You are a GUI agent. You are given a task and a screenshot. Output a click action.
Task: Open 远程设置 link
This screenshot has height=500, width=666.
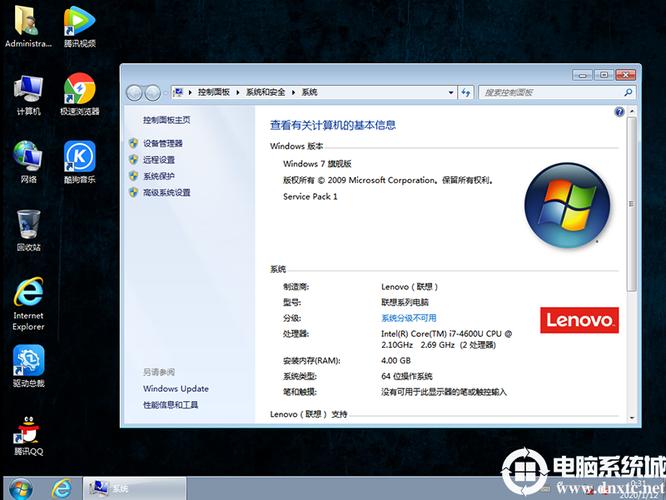159,160
